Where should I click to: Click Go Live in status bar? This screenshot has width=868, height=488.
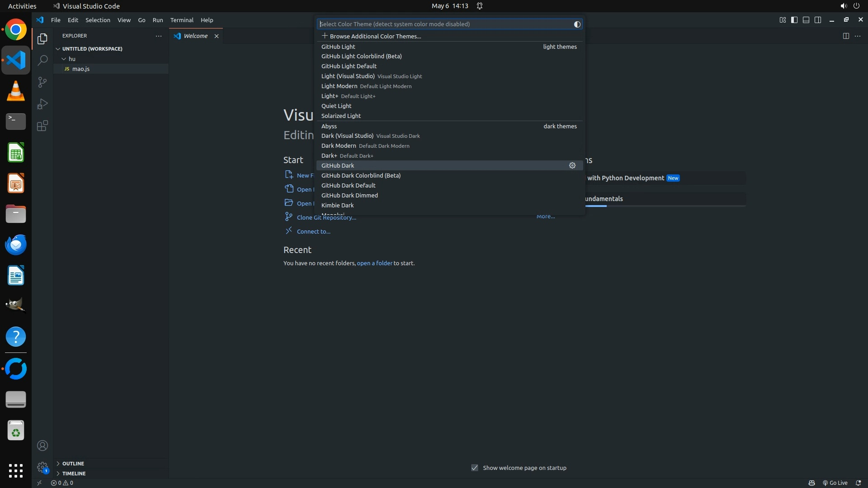[835, 483]
